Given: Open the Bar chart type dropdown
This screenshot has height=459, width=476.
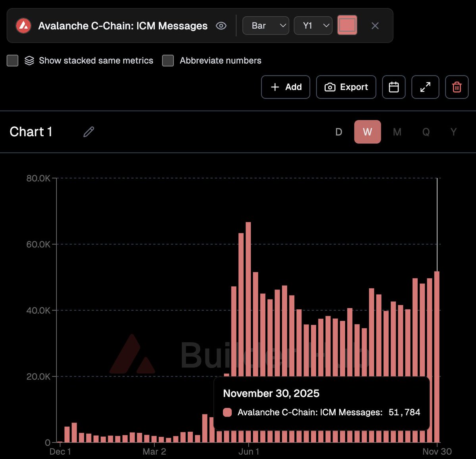Looking at the screenshot, I should coord(266,26).
